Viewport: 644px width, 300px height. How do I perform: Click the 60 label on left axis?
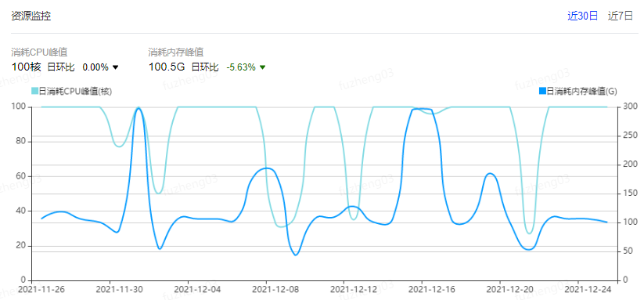coord(22,176)
